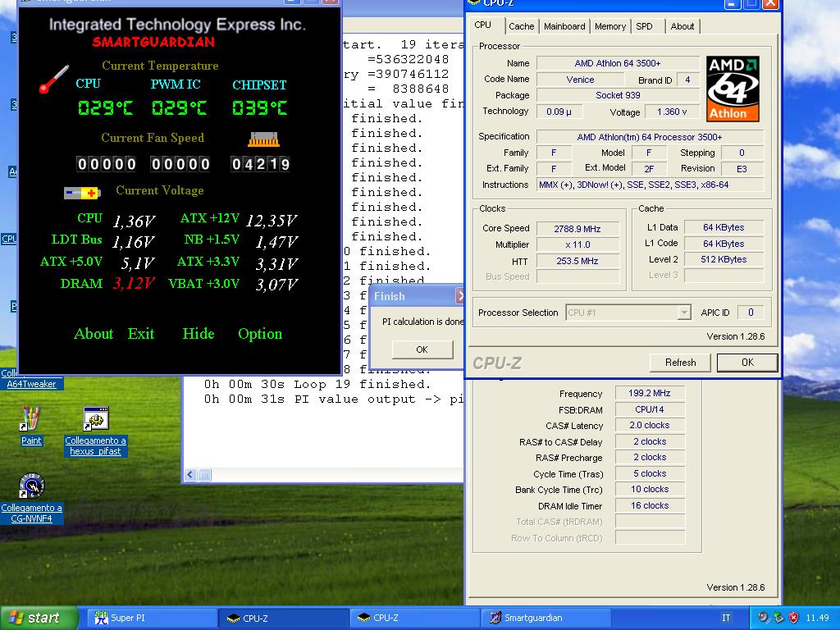The image size is (840, 630).
Task: Switch to the first CPU-Z taskbar button
Action: (284, 618)
